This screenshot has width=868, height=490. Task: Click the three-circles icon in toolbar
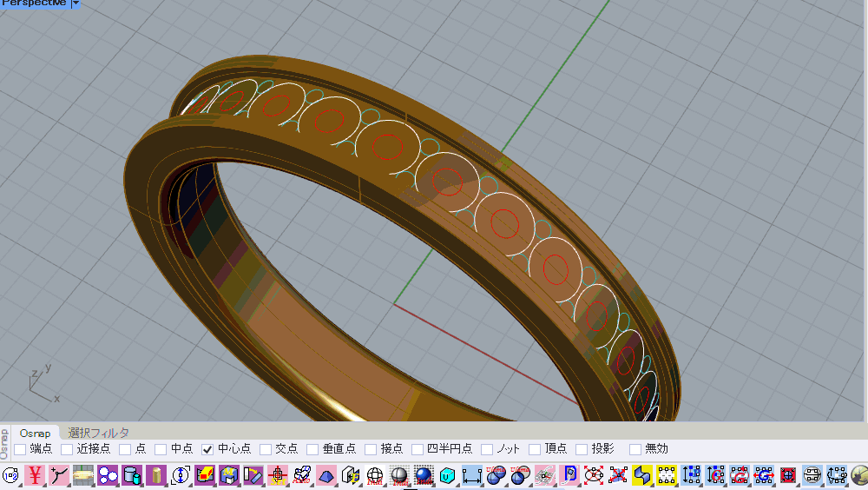(x=108, y=475)
